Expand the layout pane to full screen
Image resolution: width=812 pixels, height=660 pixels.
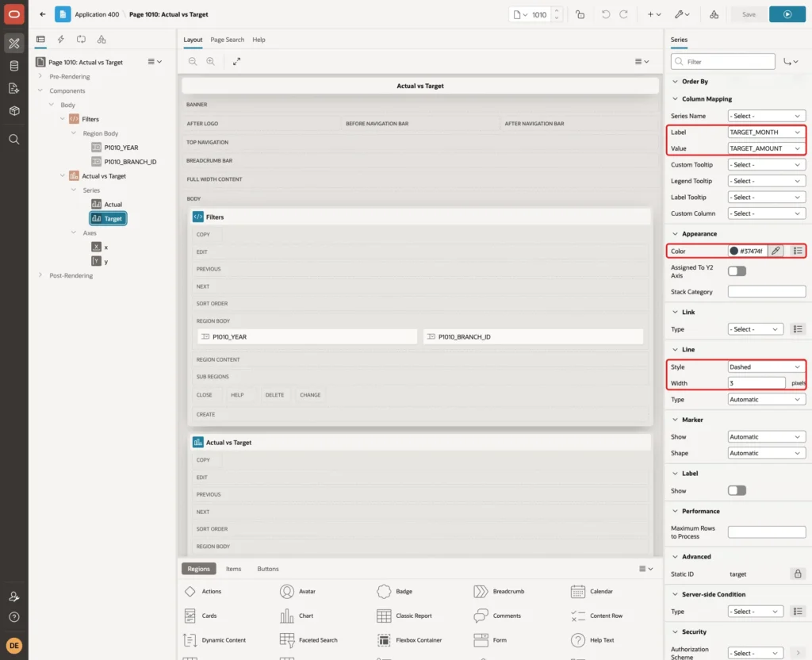point(236,61)
